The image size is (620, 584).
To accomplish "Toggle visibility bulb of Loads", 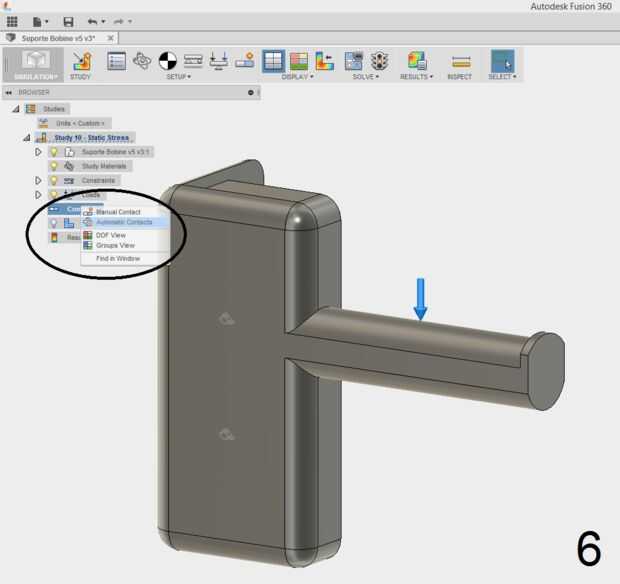I will pyautogui.click(x=54, y=195).
